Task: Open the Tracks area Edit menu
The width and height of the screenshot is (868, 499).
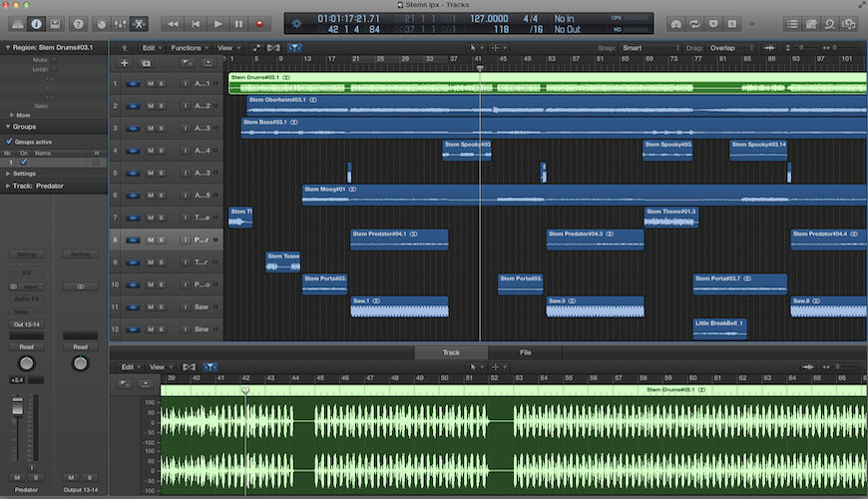Action: click(152, 48)
